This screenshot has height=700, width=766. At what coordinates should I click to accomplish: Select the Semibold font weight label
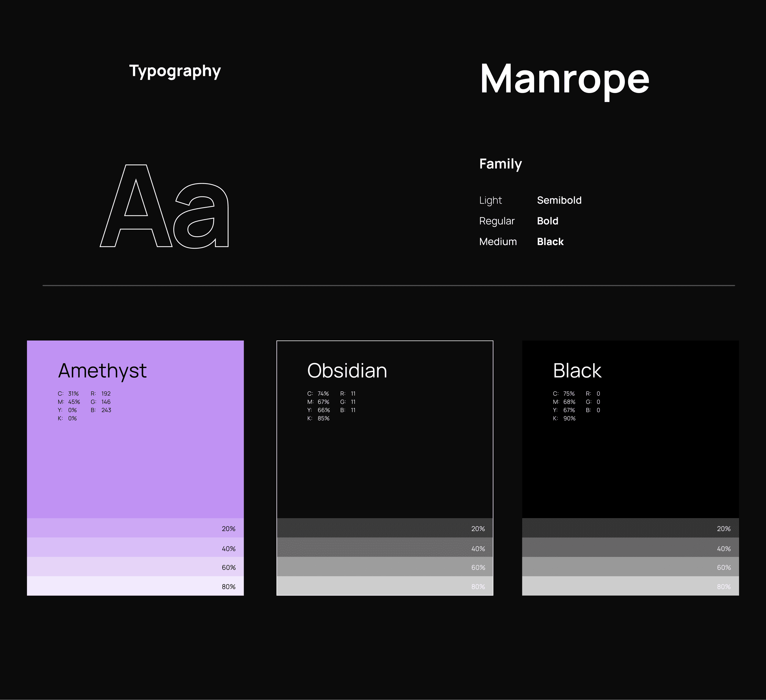click(x=559, y=200)
